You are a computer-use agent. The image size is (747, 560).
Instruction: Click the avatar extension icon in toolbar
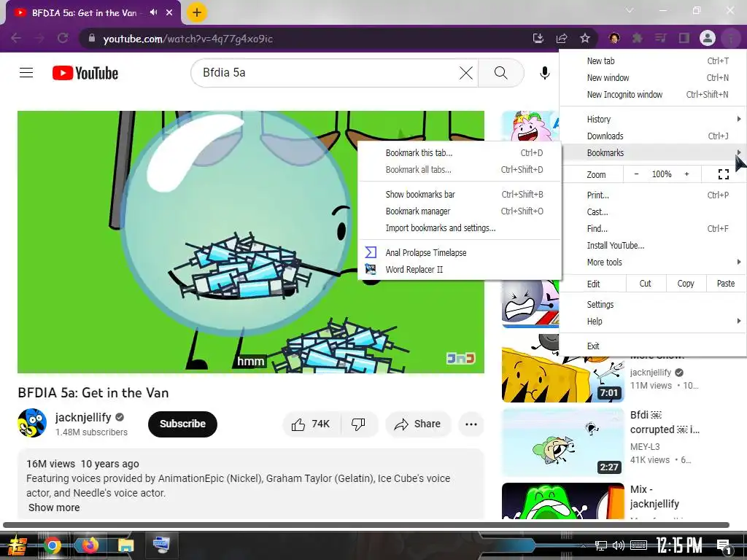[x=614, y=38]
